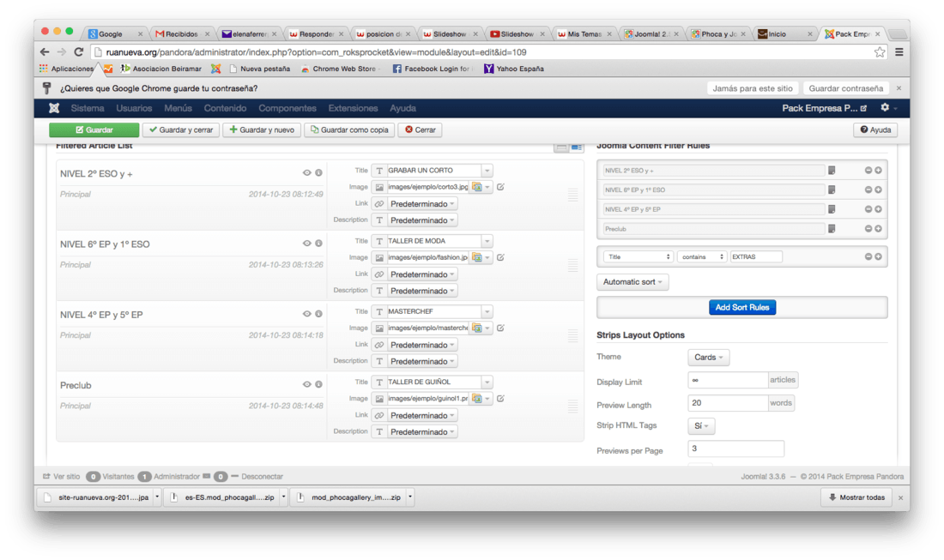Remove the Preclub filter rule
Screen dimensions: 944x560
click(868, 229)
